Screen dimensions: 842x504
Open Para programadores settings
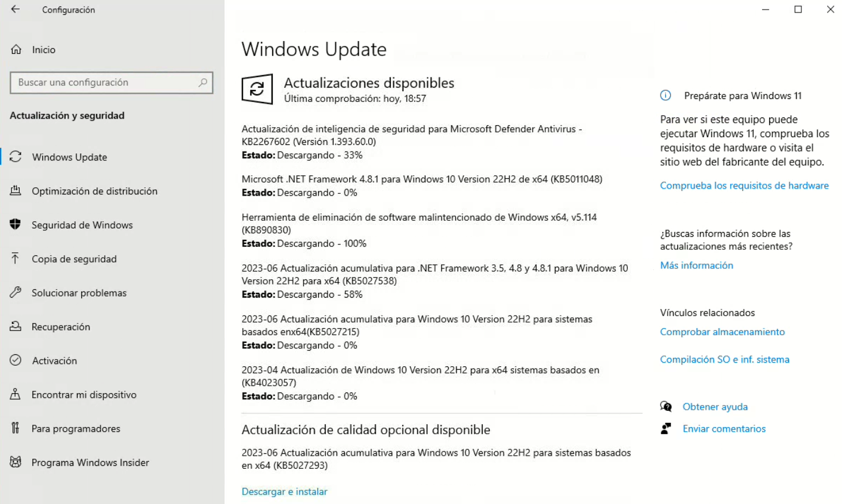coord(76,428)
